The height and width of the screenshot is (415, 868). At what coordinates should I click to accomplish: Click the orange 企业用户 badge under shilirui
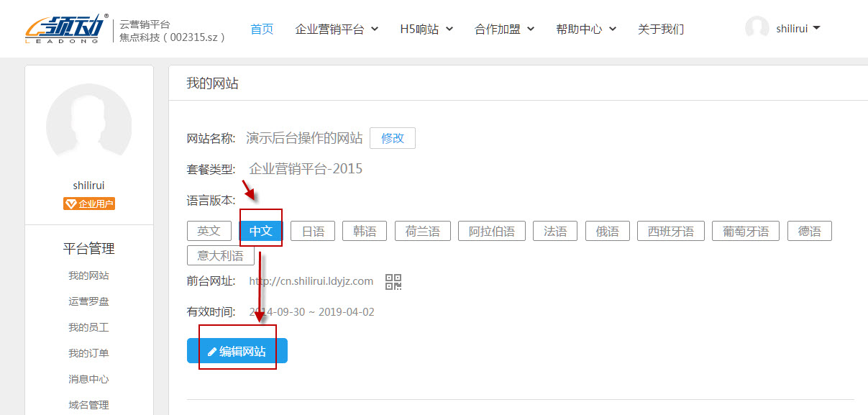click(88, 203)
